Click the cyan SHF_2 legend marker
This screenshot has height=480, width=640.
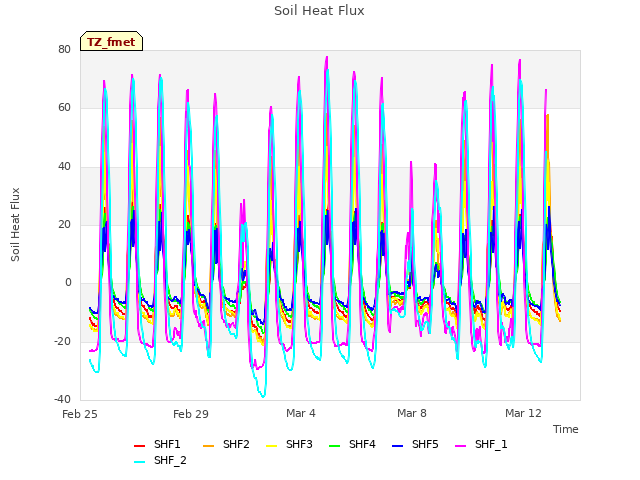pyautogui.click(x=140, y=462)
